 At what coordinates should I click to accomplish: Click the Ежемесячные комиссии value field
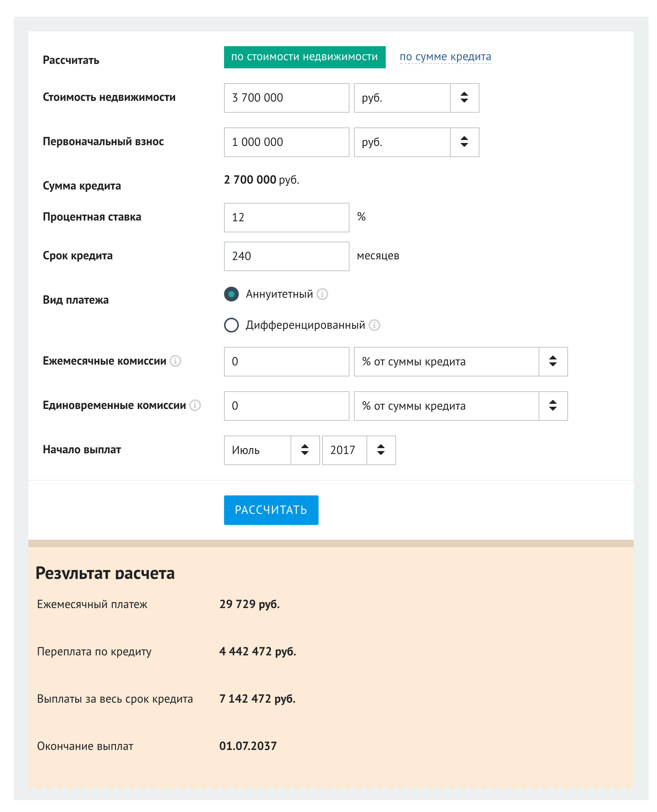286,361
